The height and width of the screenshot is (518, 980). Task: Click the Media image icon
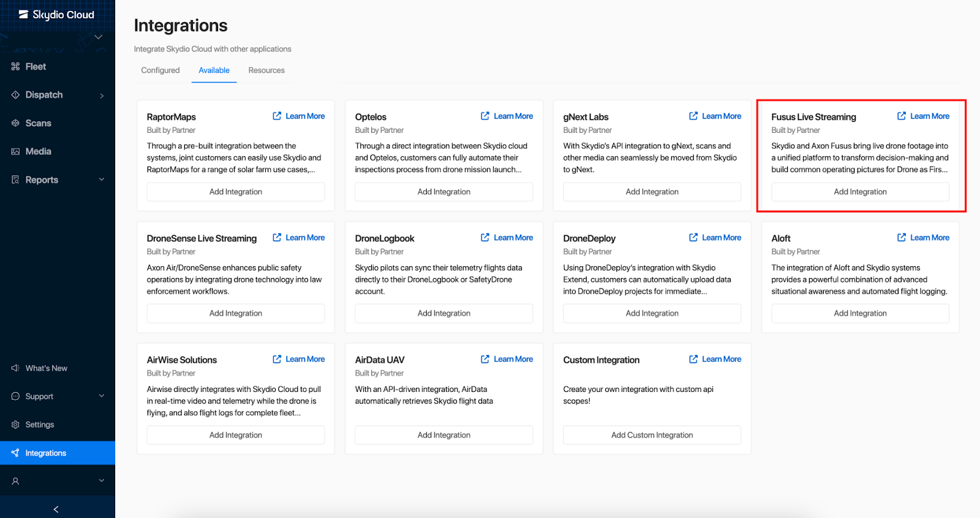(15, 151)
